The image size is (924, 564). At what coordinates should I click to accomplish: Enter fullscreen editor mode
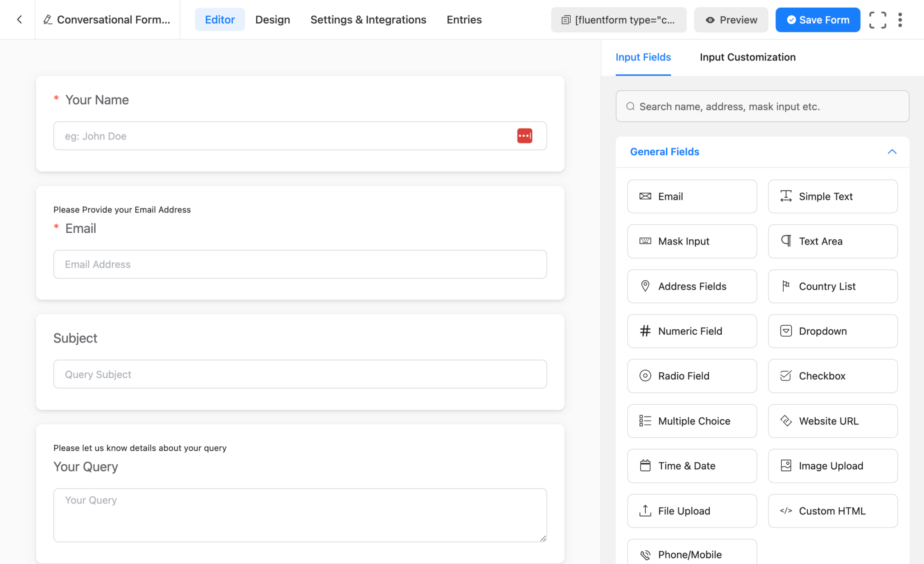click(877, 19)
